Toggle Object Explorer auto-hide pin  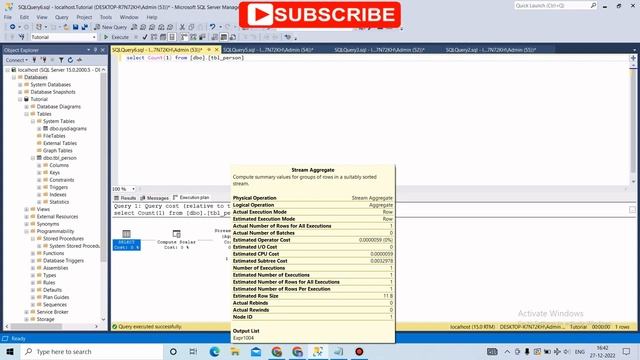pos(95,50)
